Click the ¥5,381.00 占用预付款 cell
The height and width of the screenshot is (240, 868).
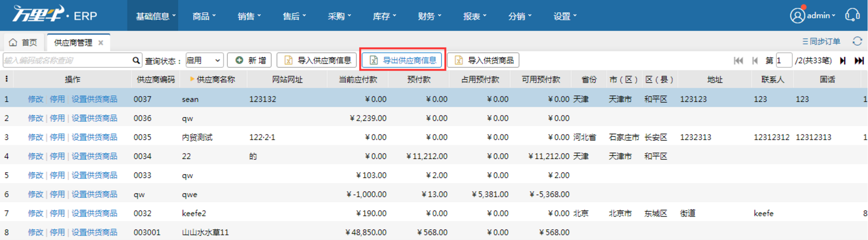tap(490, 194)
